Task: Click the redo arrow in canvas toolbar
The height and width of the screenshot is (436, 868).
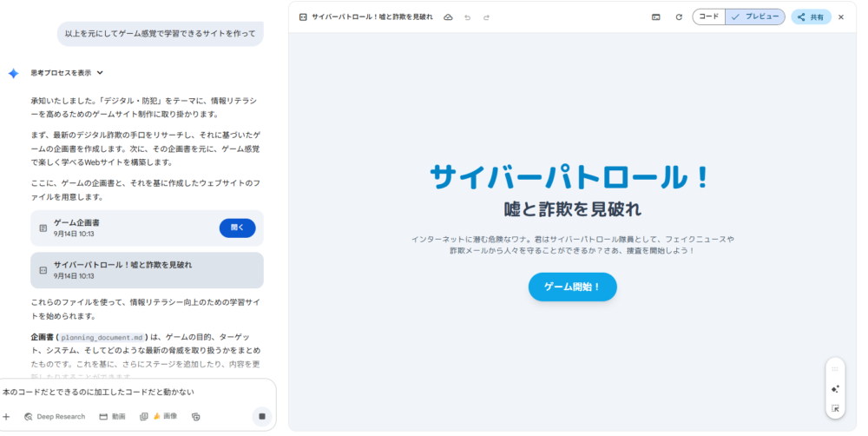Action: (x=486, y=17)
